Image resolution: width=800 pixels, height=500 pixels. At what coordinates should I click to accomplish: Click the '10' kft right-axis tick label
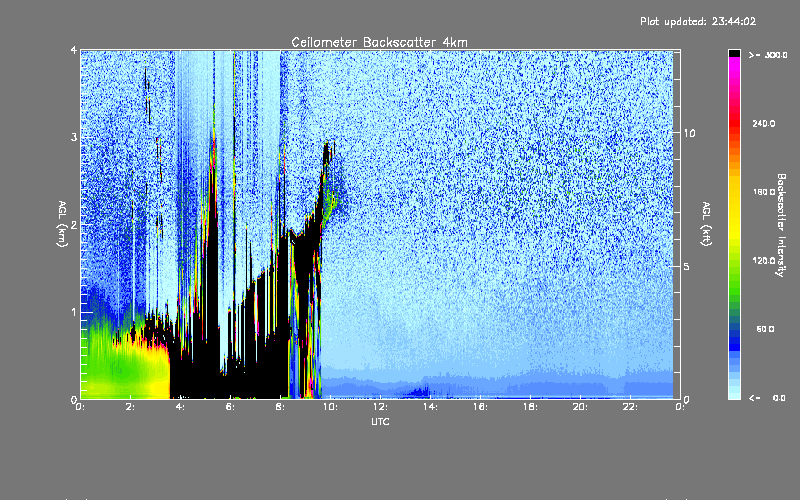689,133
